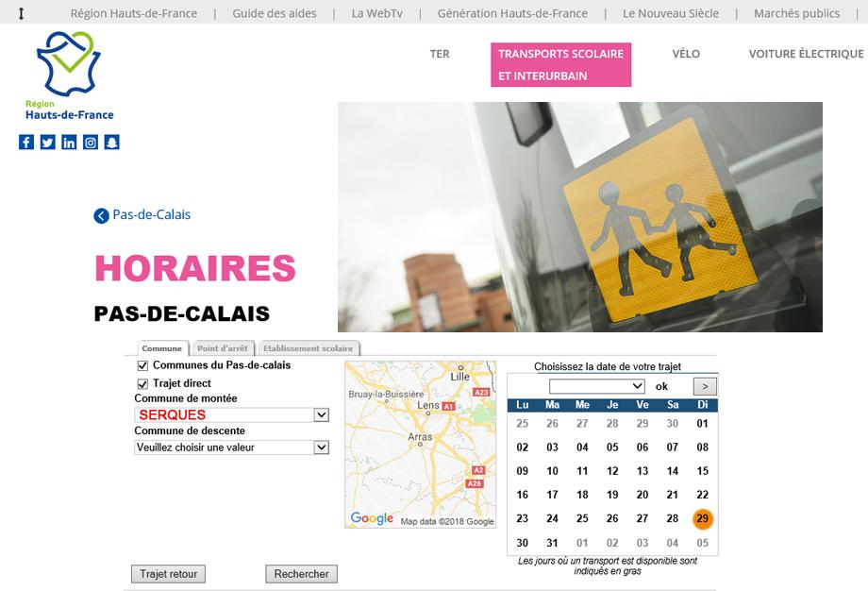Click the vertical resize arrow icon

point(21,13)
